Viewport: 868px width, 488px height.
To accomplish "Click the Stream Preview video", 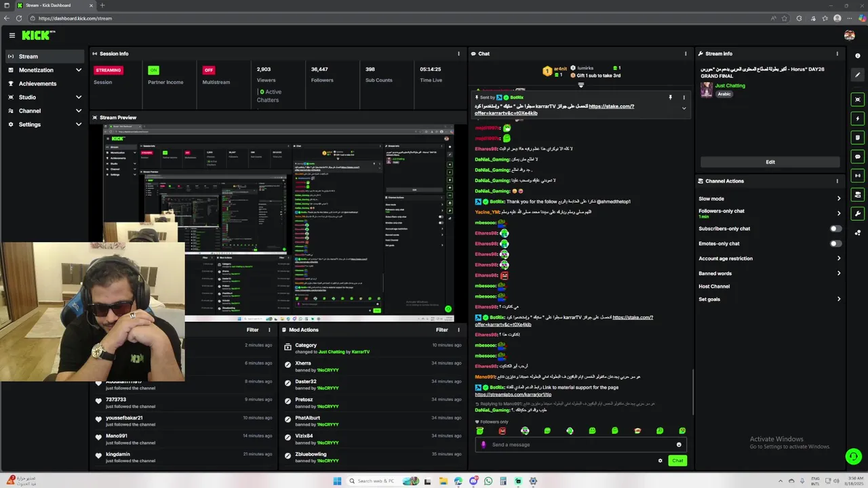I will 279,222.
